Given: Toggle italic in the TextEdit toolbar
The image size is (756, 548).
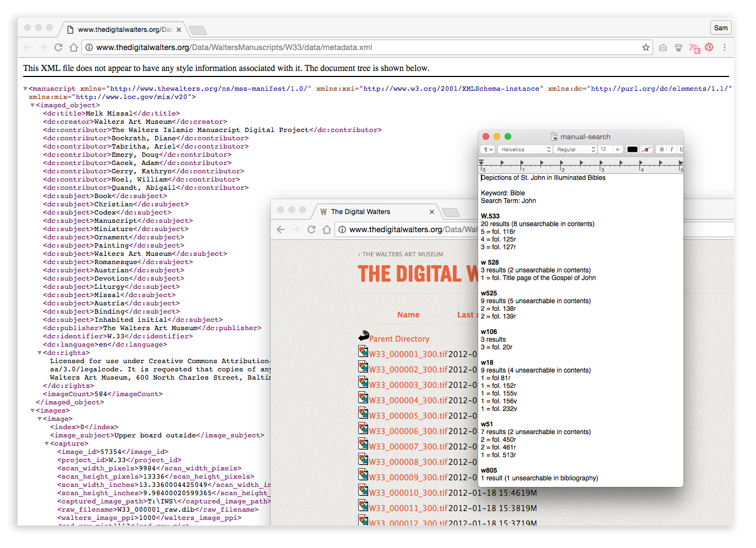Looking at the screenshot, I should tap(671, 149).
